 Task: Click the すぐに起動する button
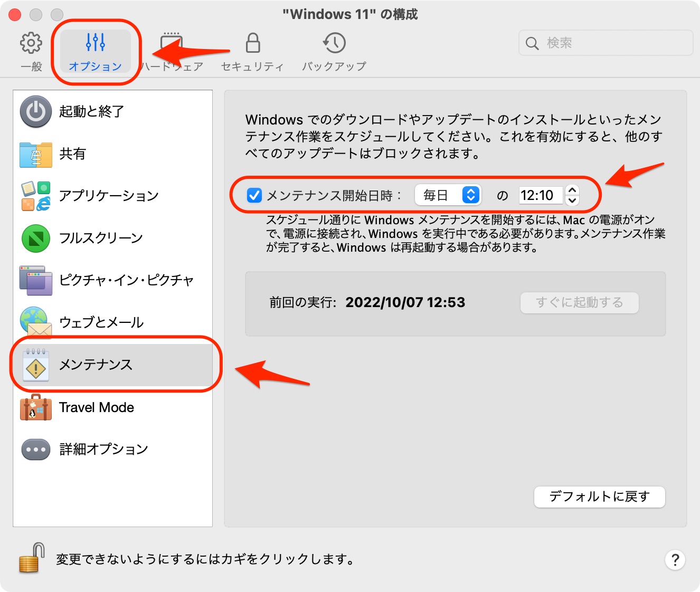point(580,303)
